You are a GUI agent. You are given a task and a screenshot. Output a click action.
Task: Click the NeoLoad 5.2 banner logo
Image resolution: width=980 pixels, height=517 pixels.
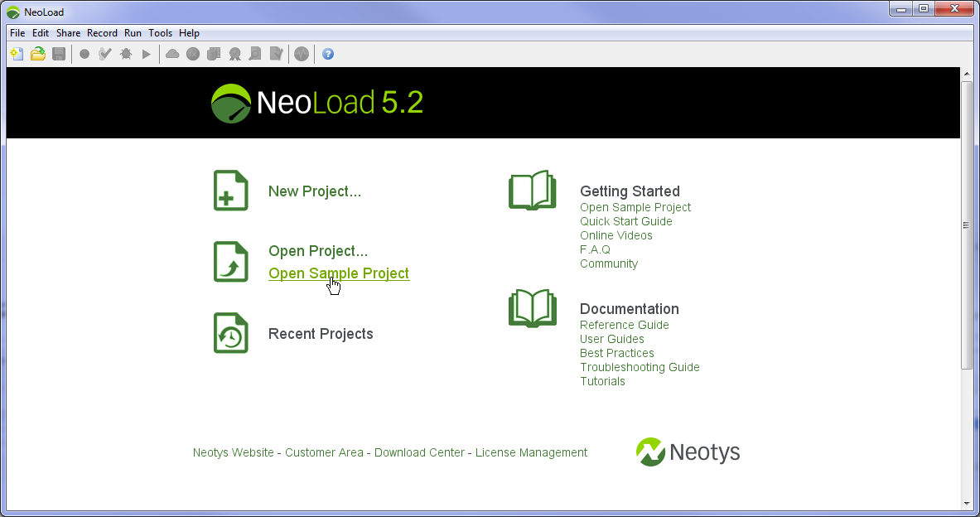tap(317, 103)
